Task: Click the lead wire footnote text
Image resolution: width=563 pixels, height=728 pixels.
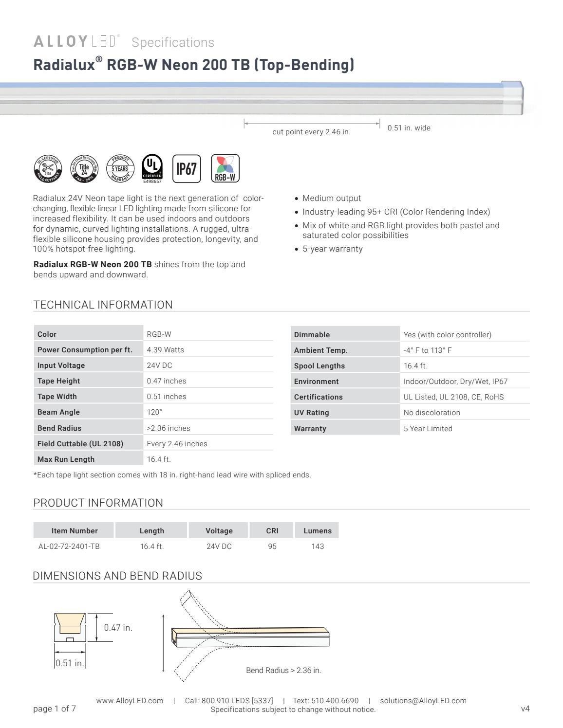Action: 172,475
